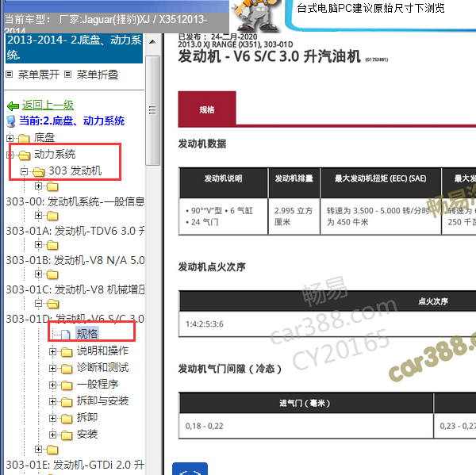This screenshot has width=476, height=475.
Task: Switch to the red 规格 tab
Action: [207, 109]
